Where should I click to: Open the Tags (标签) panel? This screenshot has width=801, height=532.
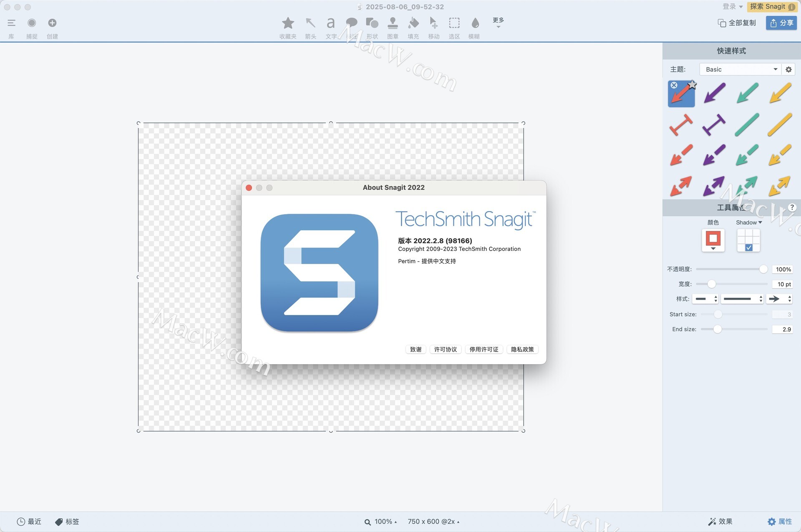(x=67, y=522)
